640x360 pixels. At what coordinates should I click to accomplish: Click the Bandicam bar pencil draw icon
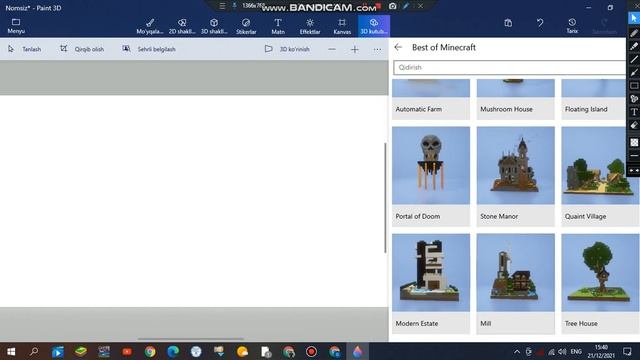pyautogui.click(x=406, y=6)
